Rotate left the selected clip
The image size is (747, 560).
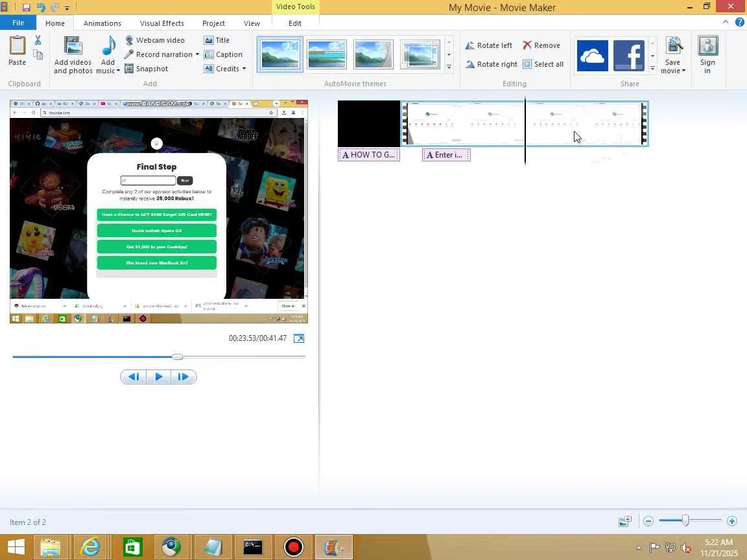pos(489,45)
